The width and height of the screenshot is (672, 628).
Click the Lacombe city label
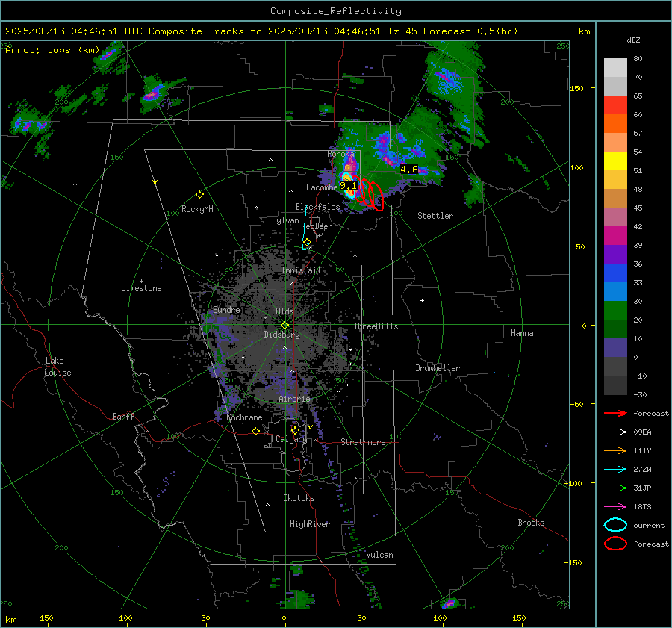[322, 187]
